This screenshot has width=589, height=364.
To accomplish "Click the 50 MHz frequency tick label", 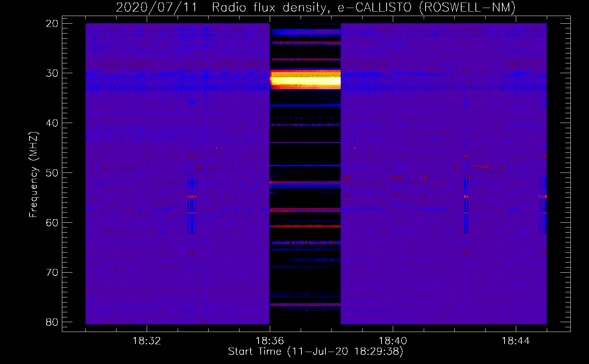I will click(52, 173).
